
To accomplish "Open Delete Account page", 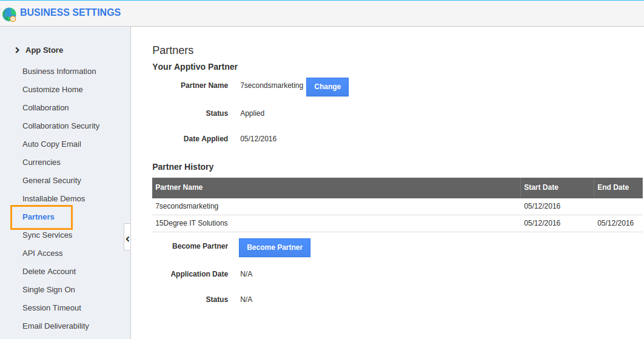I will point(49,272).
